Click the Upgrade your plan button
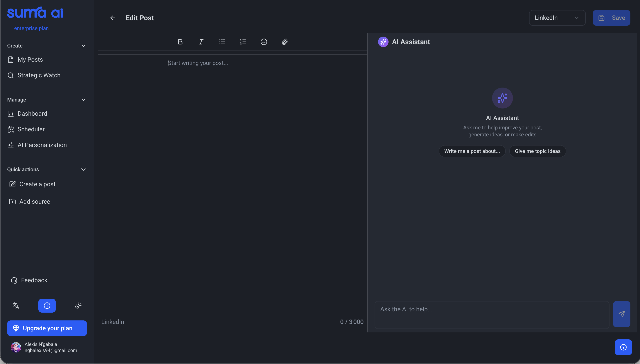This screenshot has height=364, width=640. click(47, 328)
